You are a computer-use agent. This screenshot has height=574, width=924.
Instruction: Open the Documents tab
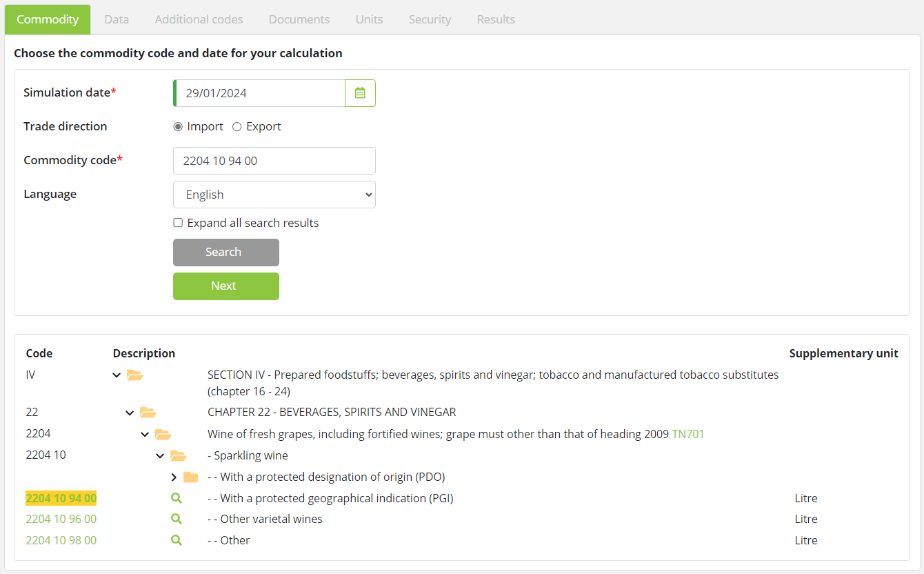pyautogui.click(x=299, y=19)
